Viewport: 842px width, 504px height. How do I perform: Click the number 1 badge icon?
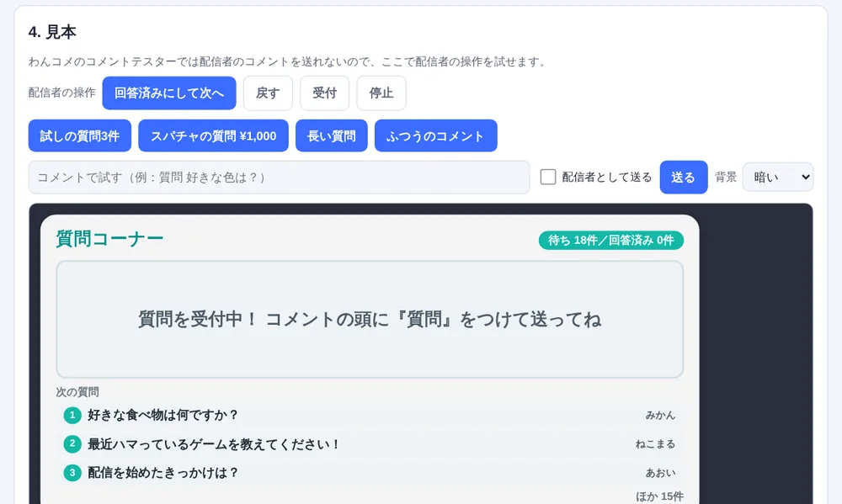72,415
